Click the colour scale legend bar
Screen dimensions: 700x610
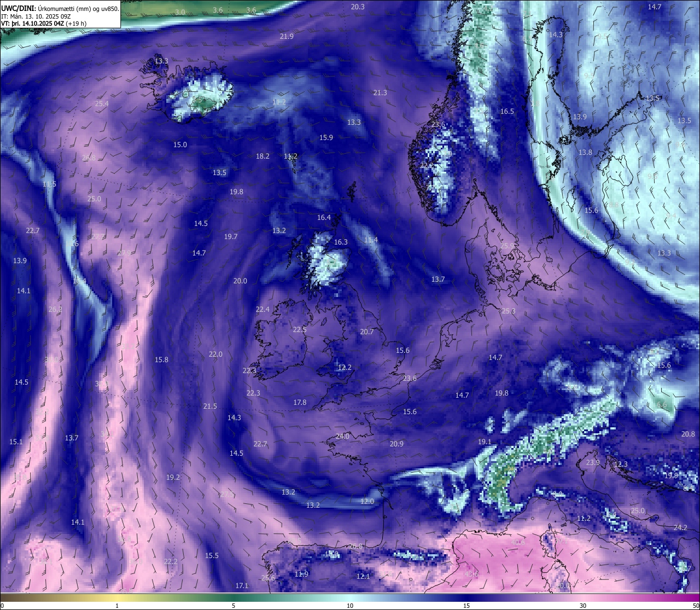pyautogui.click(x=350, y=597)
